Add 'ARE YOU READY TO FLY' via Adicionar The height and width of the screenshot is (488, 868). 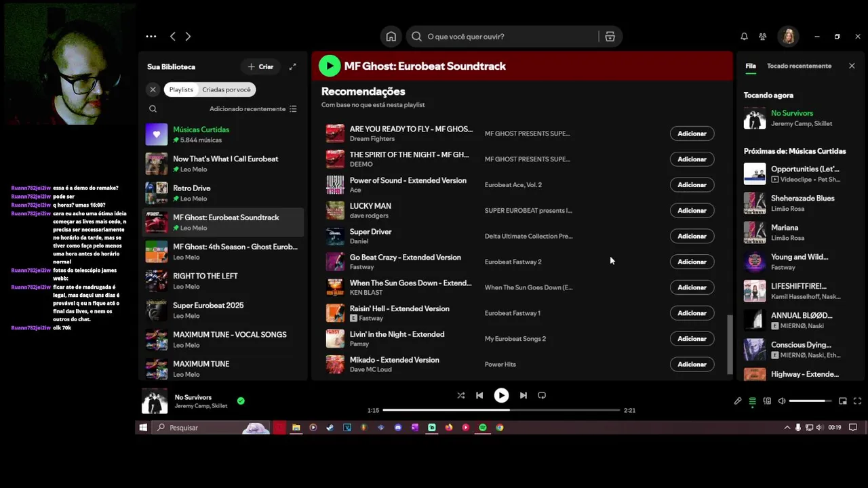[x=692, y=134]
